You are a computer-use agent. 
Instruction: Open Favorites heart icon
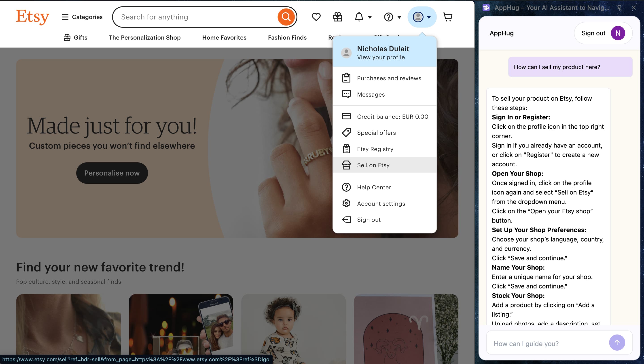coord(316,17)
